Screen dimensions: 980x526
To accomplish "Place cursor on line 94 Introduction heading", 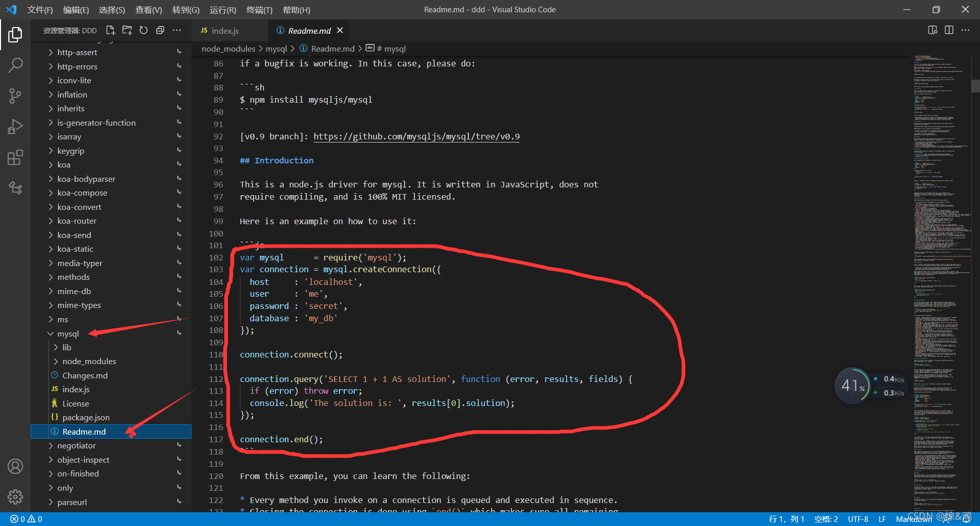I will pyautogui.click(x=277, y=160).
